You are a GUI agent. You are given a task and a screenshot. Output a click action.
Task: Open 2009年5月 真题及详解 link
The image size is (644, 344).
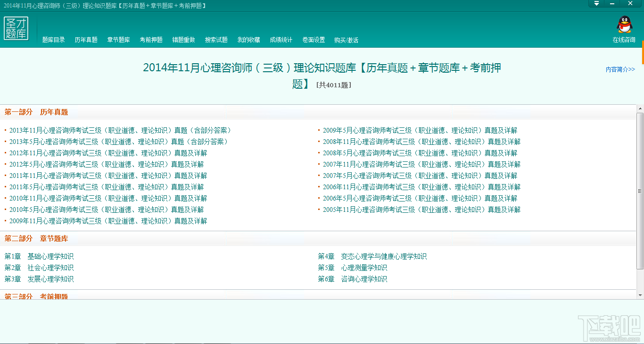[x=420, y=130]
